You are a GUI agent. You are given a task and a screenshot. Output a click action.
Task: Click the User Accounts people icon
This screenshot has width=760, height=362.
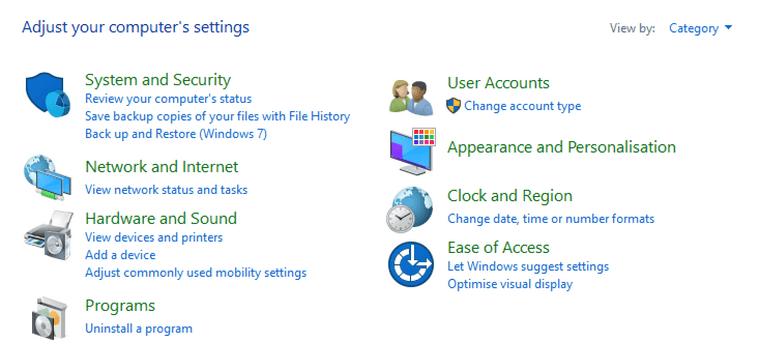click(411, 97)
